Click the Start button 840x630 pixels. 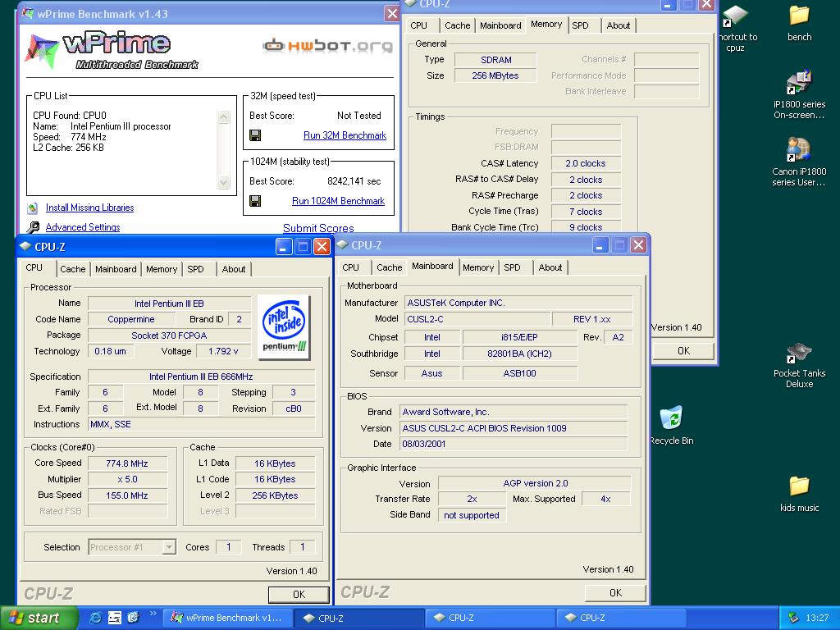(x=39, y=618)
